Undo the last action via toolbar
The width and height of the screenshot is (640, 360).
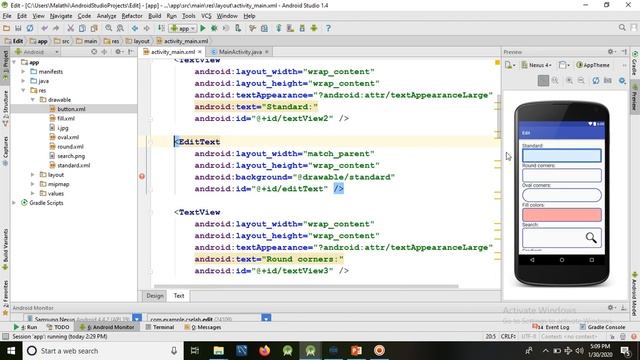[x=44, y=28]
